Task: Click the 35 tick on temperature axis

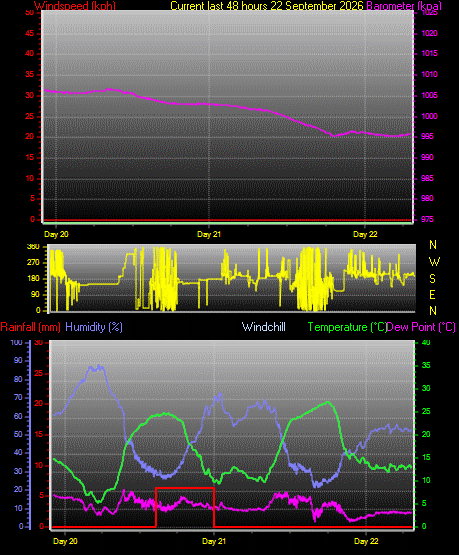Action: (426, 365)
